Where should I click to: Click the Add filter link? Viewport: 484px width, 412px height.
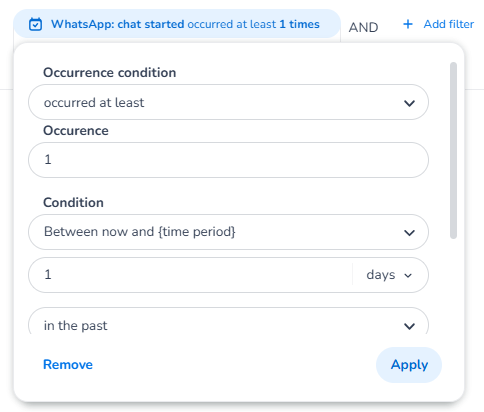tap(449, 24)
